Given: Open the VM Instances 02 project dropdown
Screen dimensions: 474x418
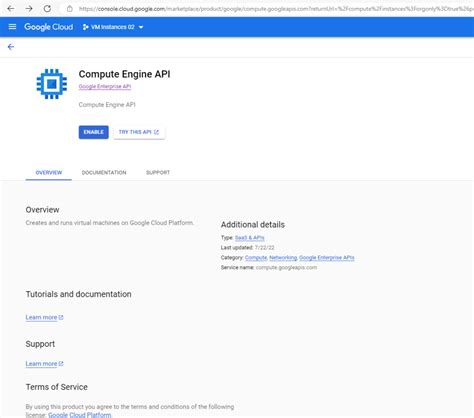Looking at the screenshot, I should point(113,27).
